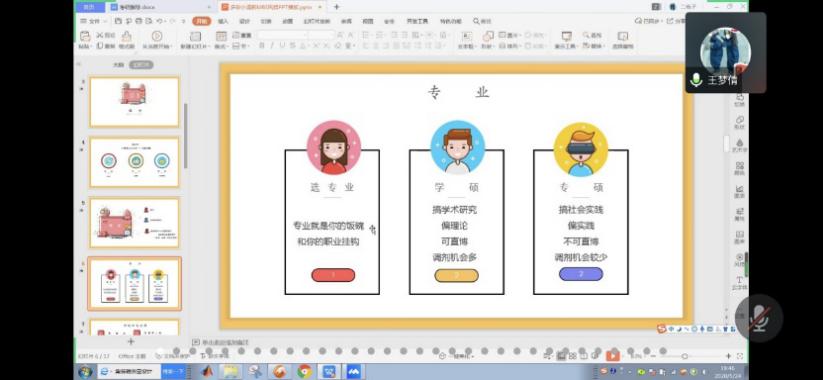Toggle Strikethrough formatting
Image resolution: width=823 pixels, height=380 pixels.
pos(293,46)
